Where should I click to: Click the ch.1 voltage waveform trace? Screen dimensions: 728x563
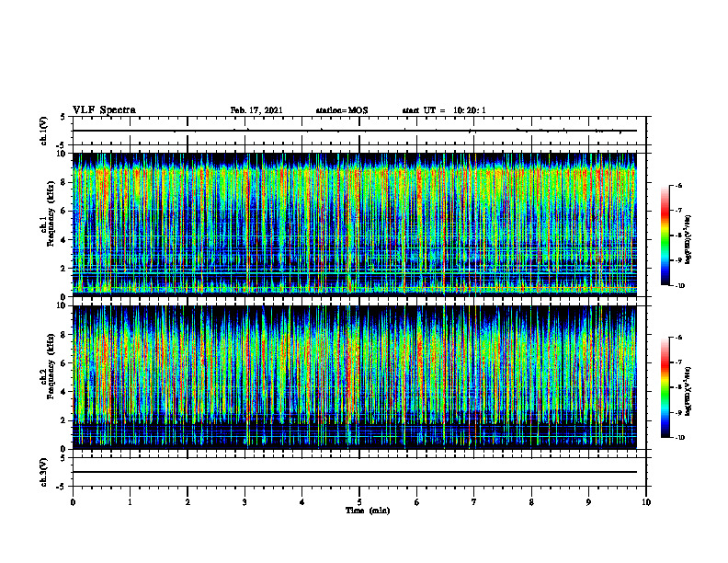355,131
